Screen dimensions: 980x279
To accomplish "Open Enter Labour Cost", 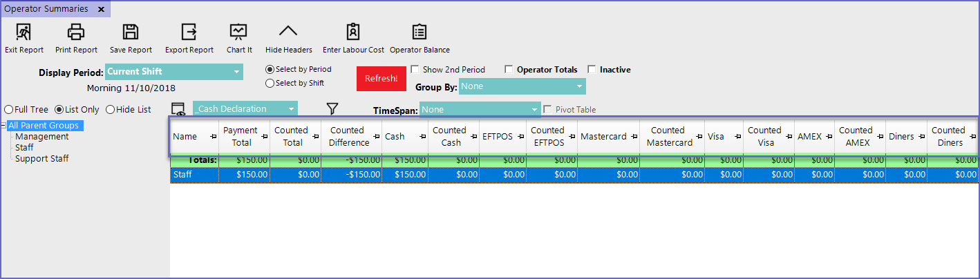I will pyautogui.click(x=353, y=32).
